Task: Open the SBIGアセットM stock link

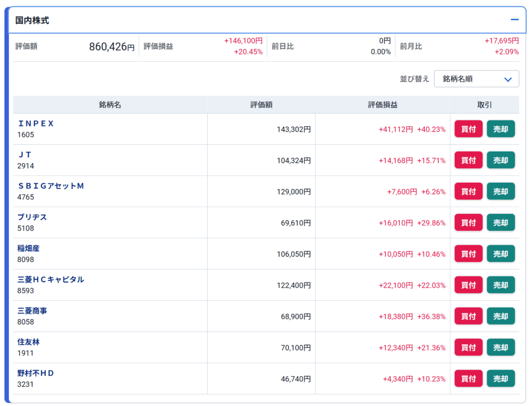Action: pyautogui.click(x=50, y=186)
